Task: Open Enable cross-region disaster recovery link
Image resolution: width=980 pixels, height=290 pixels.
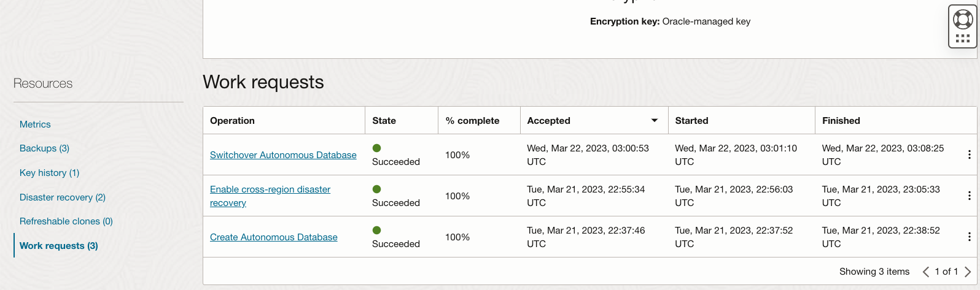Action: point(270,189)
